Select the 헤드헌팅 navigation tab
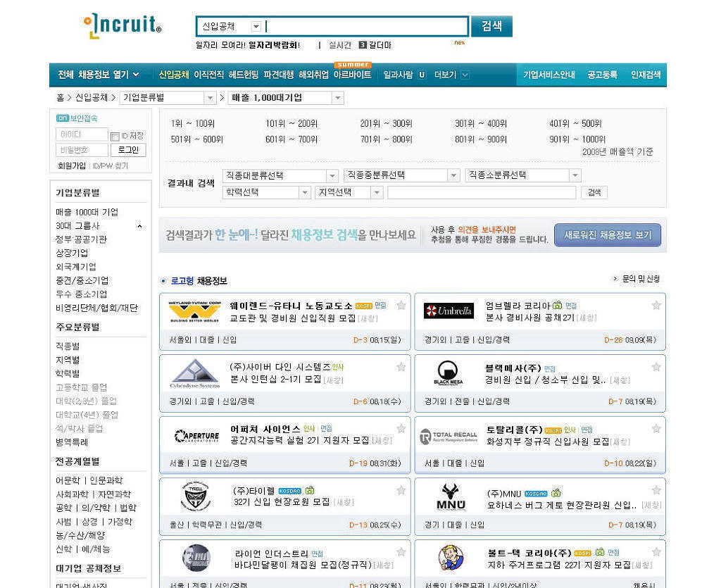The width and height of the screenshot is (721, 588). click(244, 75)
